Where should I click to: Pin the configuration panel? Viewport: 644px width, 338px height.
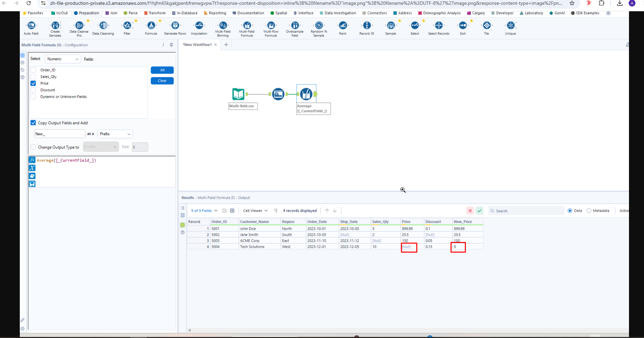(x=171, y=45)
